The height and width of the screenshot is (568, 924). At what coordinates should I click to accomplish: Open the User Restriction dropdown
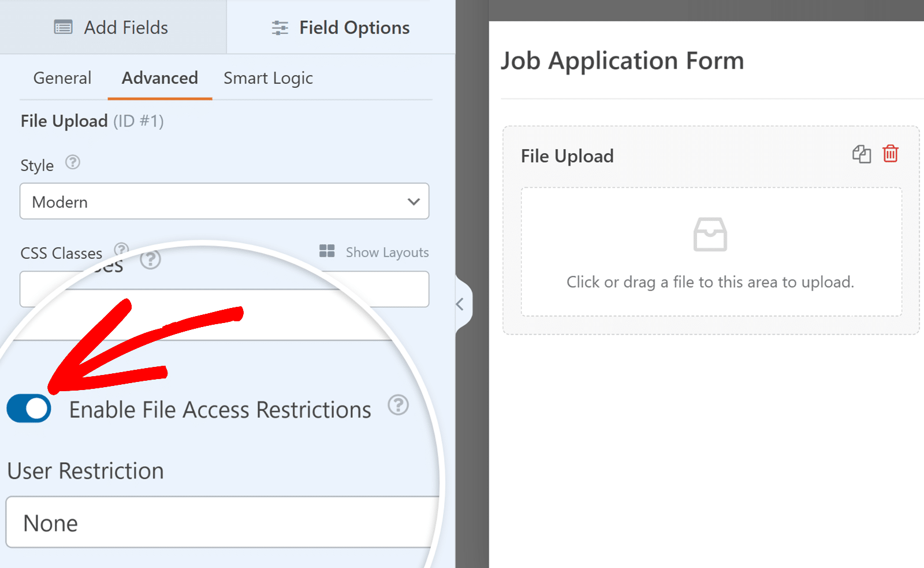click(x=219, y=522)
